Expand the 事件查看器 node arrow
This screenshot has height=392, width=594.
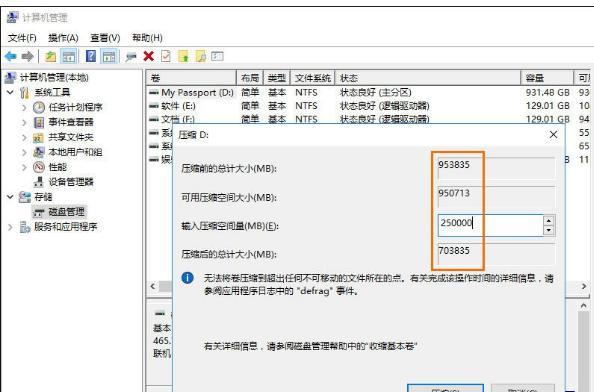point(24,122)
